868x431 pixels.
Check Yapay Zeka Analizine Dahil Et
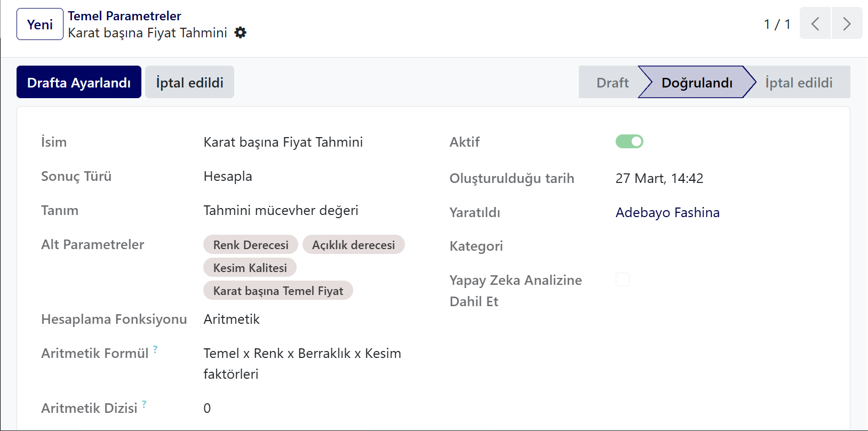(623, 280)
